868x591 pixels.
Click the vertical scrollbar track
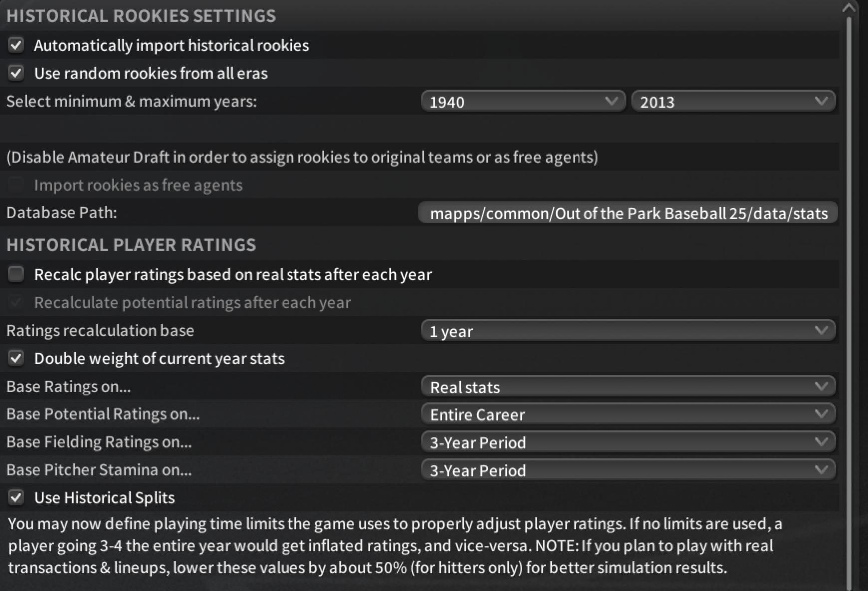(849, 299)
